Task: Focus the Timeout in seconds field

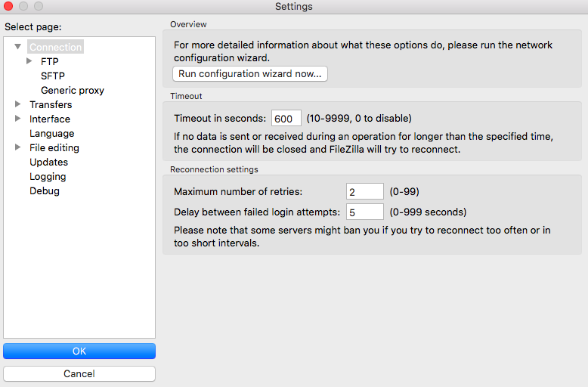Action: (286, 118)
